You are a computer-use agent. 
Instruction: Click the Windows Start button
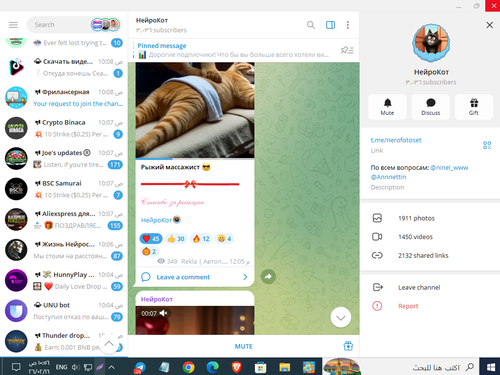click(490, 367)
